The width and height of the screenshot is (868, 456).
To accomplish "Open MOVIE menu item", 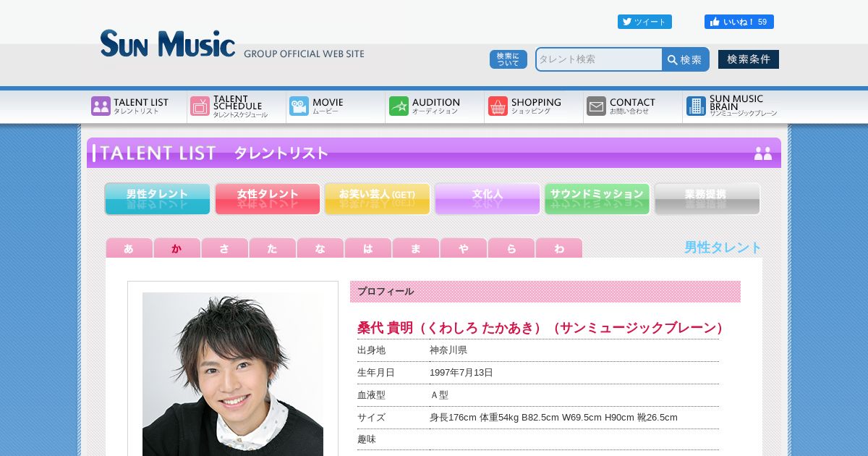I will pos(336,106).
